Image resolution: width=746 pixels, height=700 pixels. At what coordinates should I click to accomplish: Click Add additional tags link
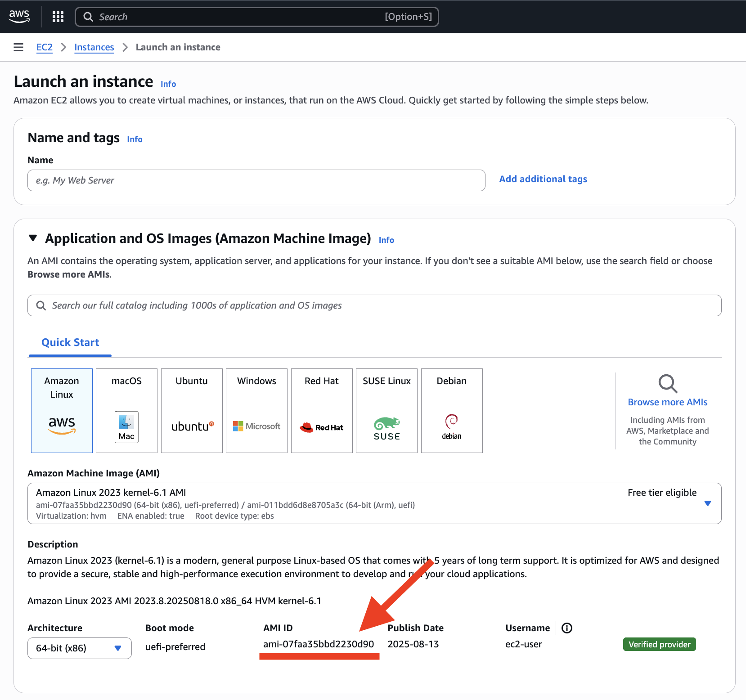(543, 179)
